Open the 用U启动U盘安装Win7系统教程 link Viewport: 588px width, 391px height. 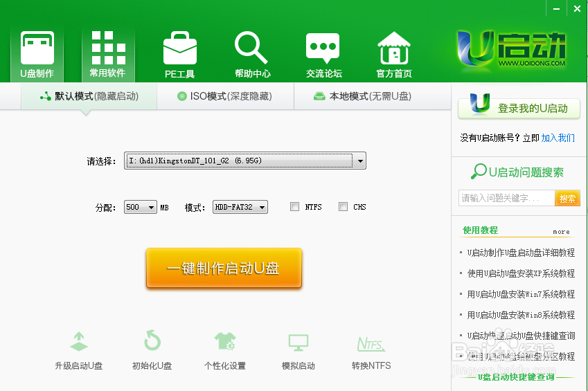tap(521, 294)
